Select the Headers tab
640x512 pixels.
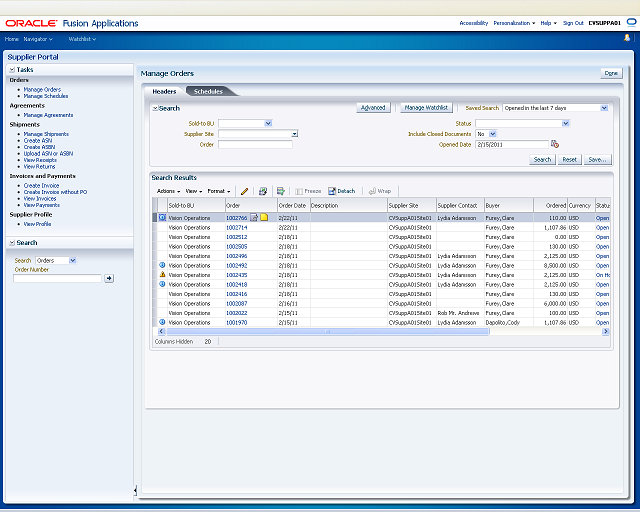tap(164, 91)
